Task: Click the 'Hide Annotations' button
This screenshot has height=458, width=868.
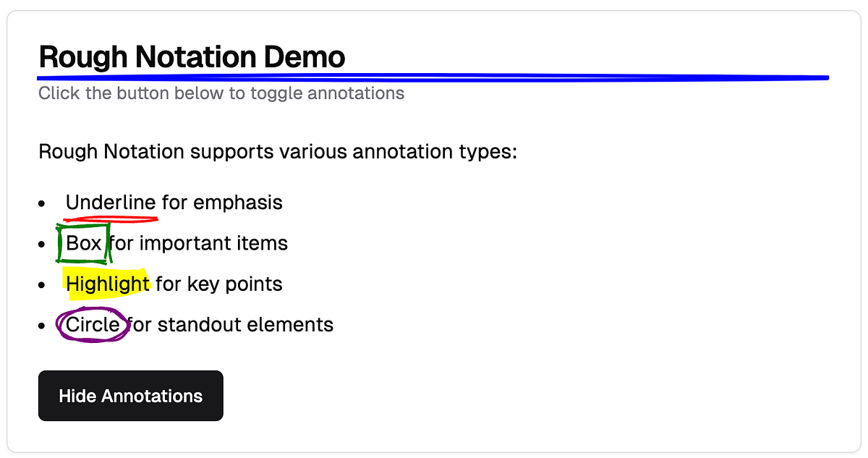Action: [130, 396]
